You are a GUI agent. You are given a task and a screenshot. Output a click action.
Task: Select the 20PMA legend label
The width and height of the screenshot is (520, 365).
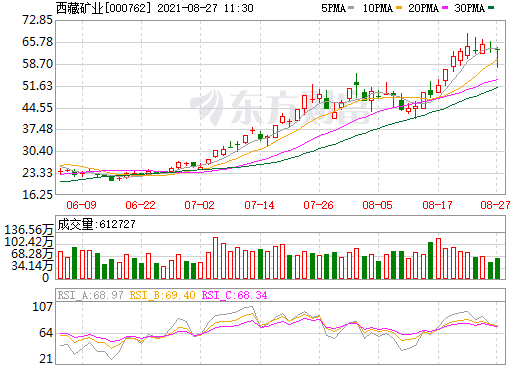[423, 8]
